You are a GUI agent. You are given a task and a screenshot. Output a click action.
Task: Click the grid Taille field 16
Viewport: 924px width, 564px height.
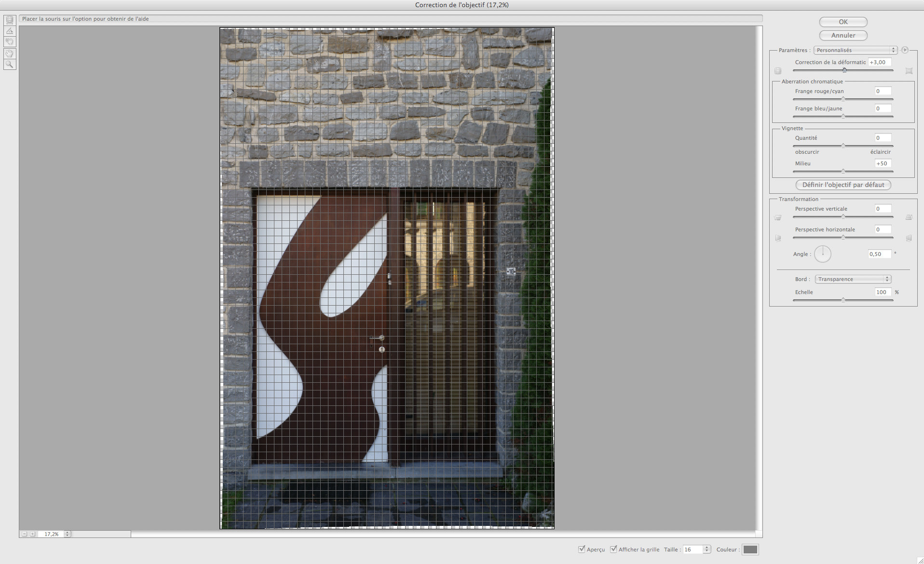point(693,550)
